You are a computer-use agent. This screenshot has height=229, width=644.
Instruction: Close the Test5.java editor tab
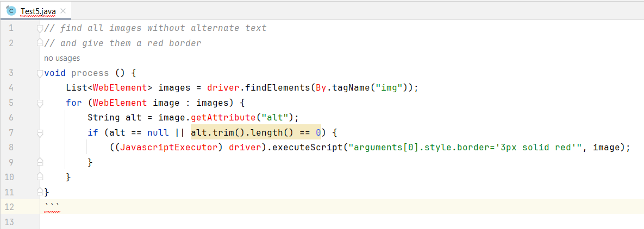point(64,10)
